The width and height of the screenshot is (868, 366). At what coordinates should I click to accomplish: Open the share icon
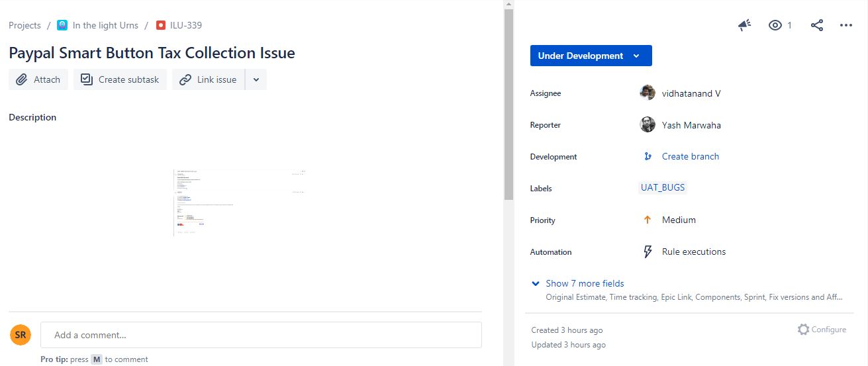[817, 25]
